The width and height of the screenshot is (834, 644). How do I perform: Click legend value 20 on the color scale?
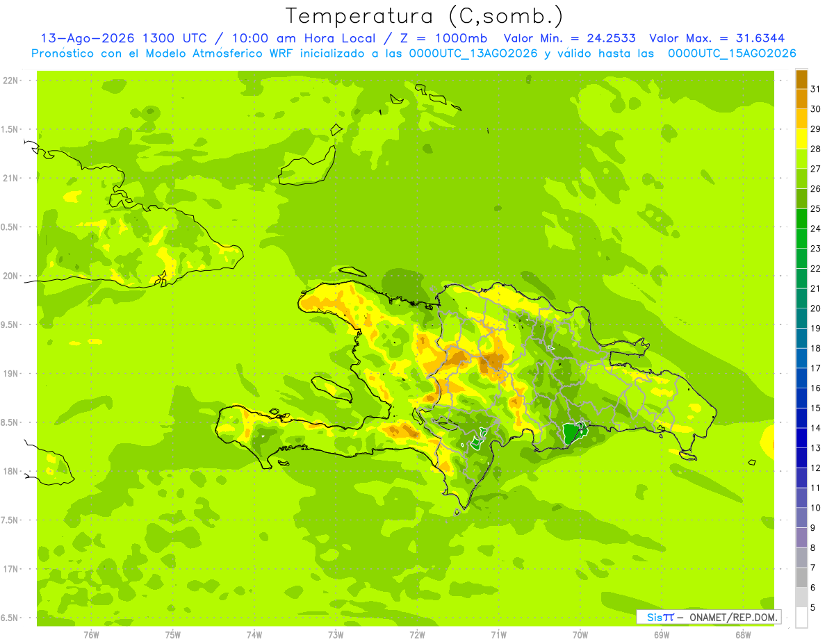[x=815, y=308]
